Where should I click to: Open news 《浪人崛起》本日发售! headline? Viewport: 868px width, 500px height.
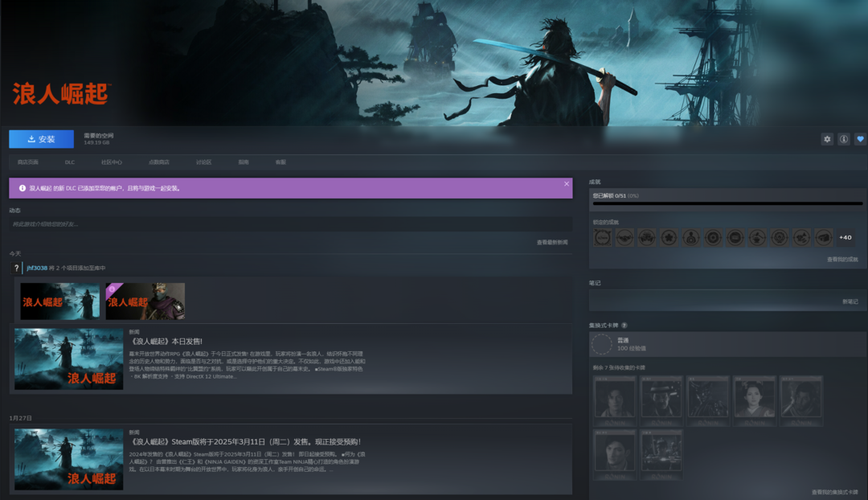[166, 342]
